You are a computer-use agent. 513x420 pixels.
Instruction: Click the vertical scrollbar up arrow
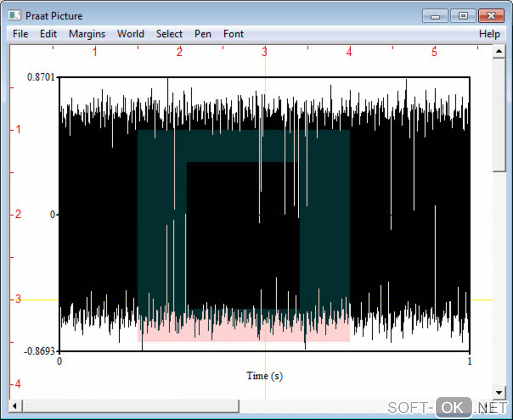pyautogui.click(x=499, y=51)
